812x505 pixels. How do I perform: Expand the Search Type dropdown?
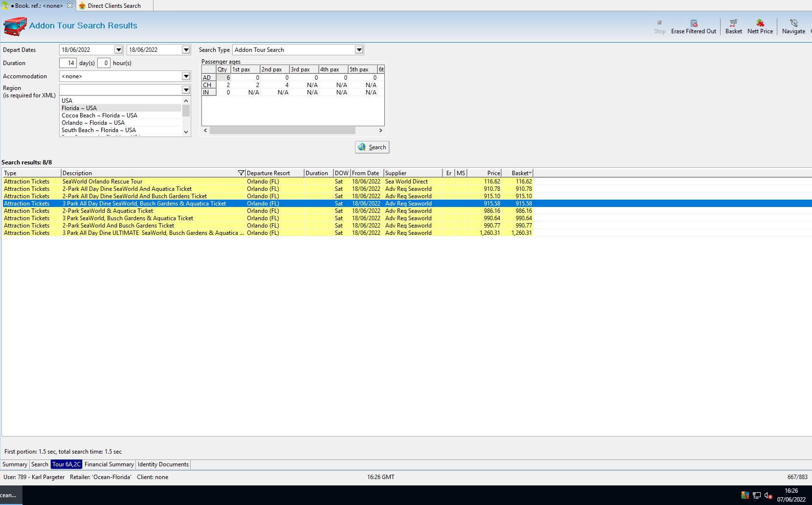359,50
